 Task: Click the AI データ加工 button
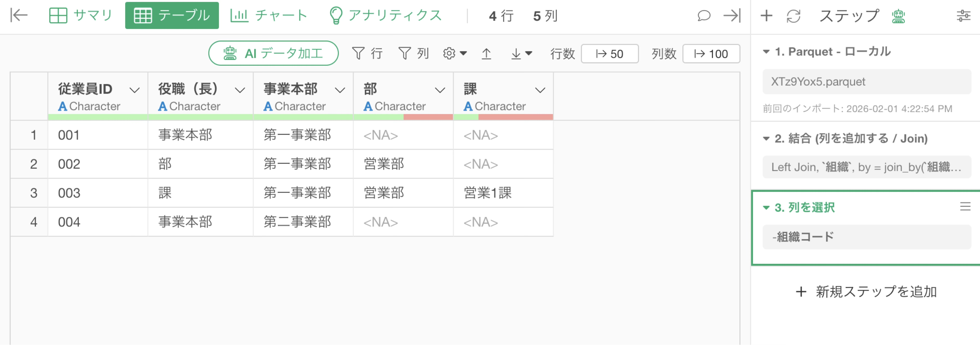coord(273,53)
